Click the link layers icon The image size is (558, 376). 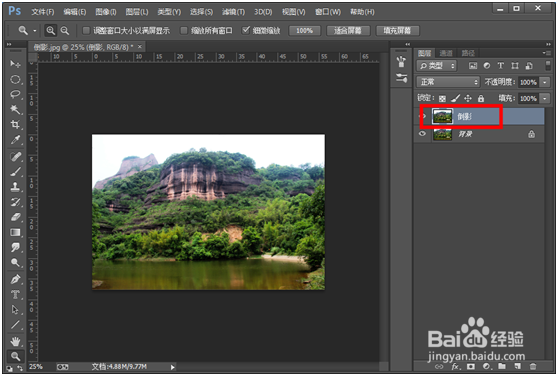439,366
